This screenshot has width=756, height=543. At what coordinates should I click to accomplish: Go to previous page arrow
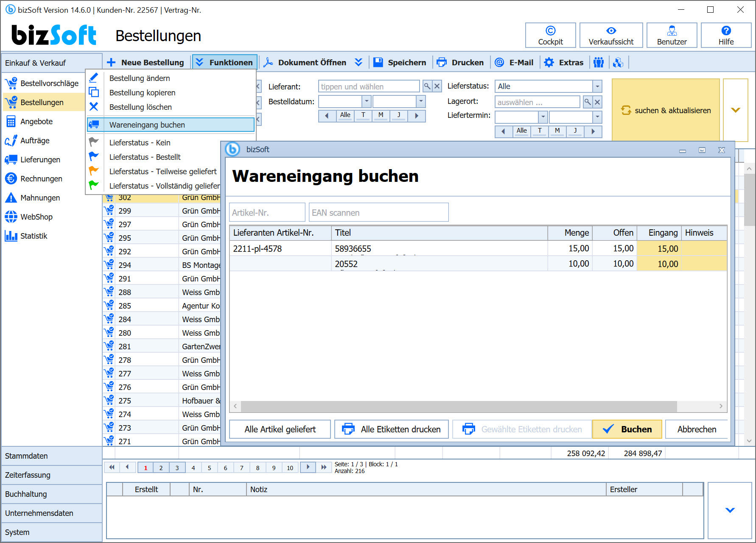(x=127, y=467)
